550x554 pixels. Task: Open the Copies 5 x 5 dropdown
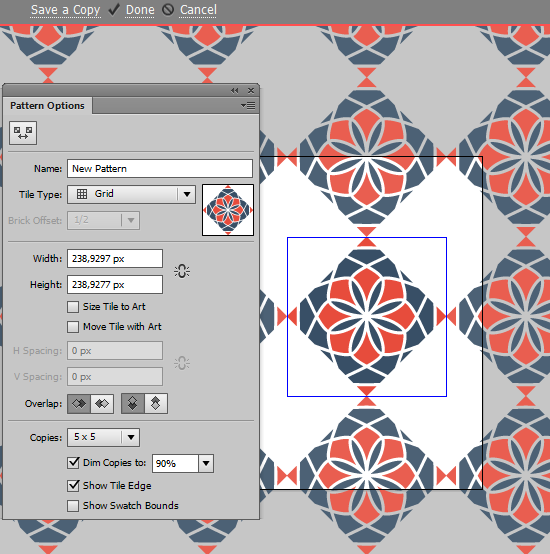[104, 437]
